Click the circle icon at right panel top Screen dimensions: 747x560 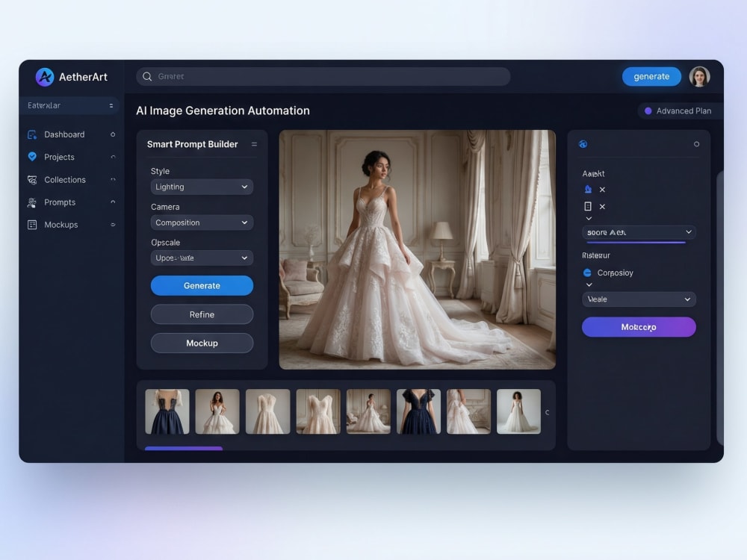(696, 144)
